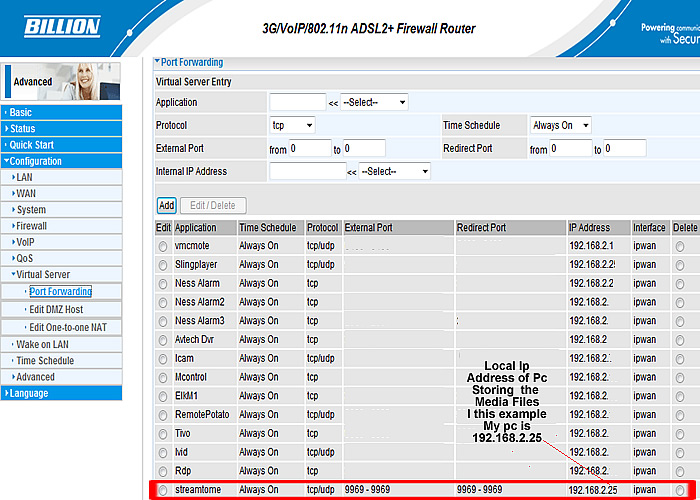Open the Advanced sidebar submenu item
Screen dimensions: 700x500
[x=62, y=377]
